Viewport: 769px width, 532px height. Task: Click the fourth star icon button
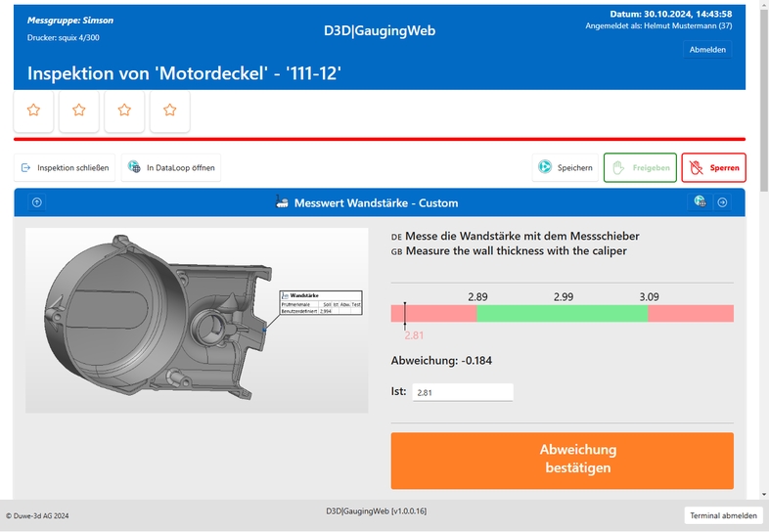point(169,111)
